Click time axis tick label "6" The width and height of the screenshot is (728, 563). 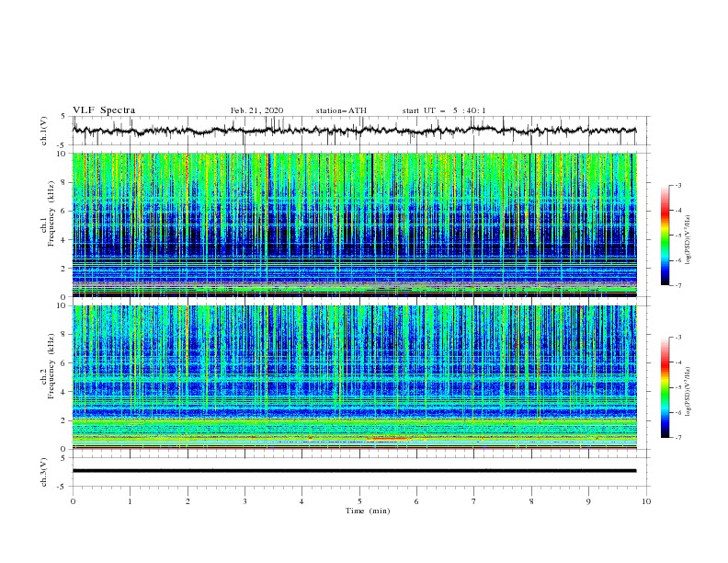point(417,501)
